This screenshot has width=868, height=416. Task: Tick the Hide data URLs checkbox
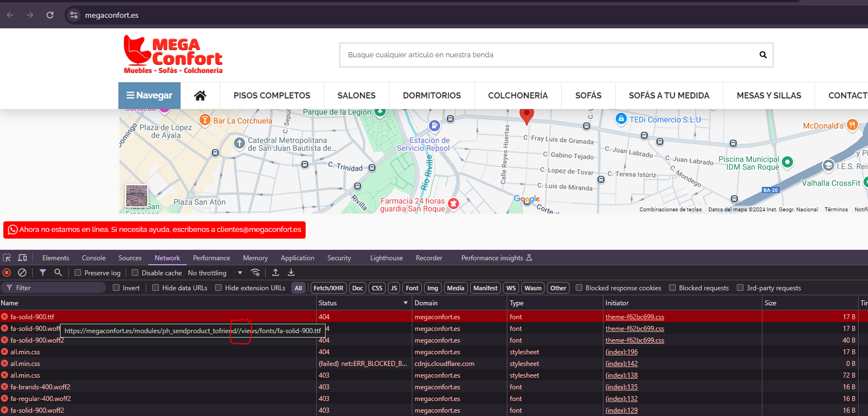(156, 288)
